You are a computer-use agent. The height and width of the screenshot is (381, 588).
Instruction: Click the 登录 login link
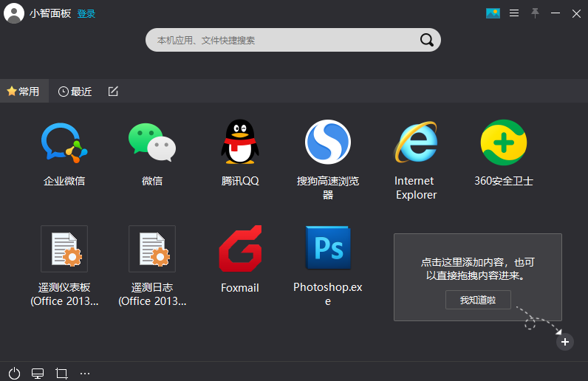pos(86,14)
